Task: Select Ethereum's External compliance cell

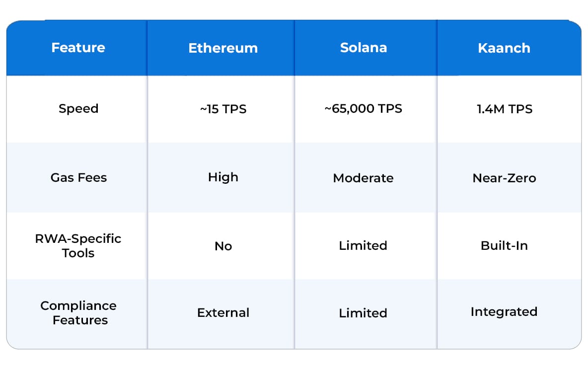Action: pos(223,313)
